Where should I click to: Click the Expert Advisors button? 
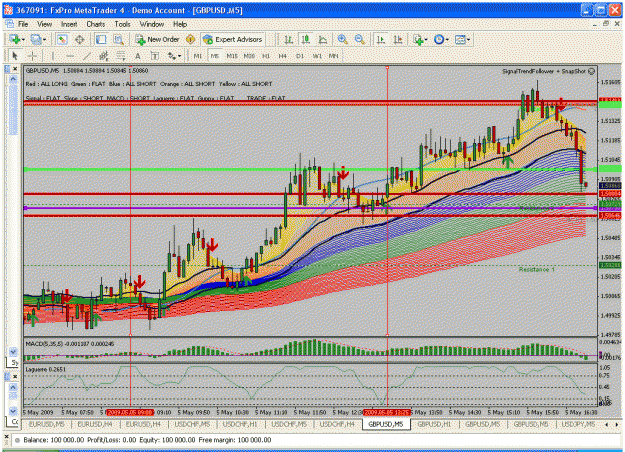pos(233,39)
